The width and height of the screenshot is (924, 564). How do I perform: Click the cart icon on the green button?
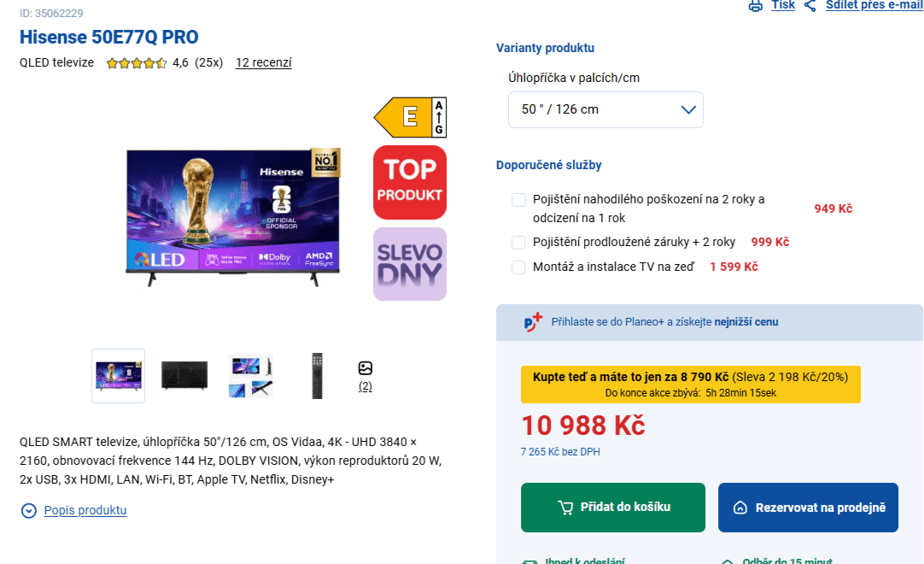point(565,507)
